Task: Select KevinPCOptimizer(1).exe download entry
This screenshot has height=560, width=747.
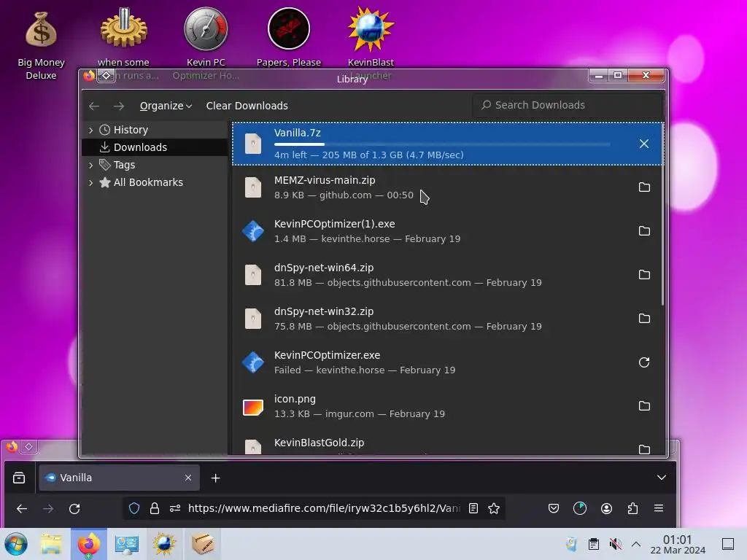Action: point(447,231)
